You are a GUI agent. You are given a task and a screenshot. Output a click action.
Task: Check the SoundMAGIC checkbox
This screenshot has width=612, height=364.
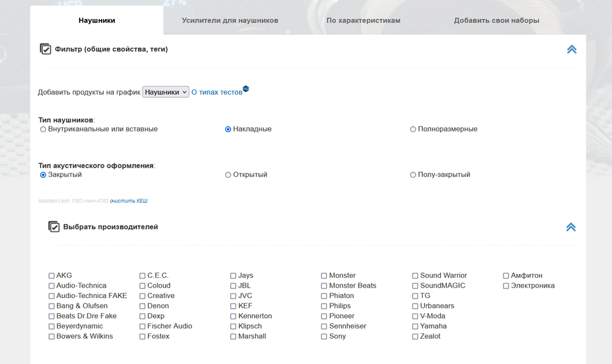click(416, 286)
